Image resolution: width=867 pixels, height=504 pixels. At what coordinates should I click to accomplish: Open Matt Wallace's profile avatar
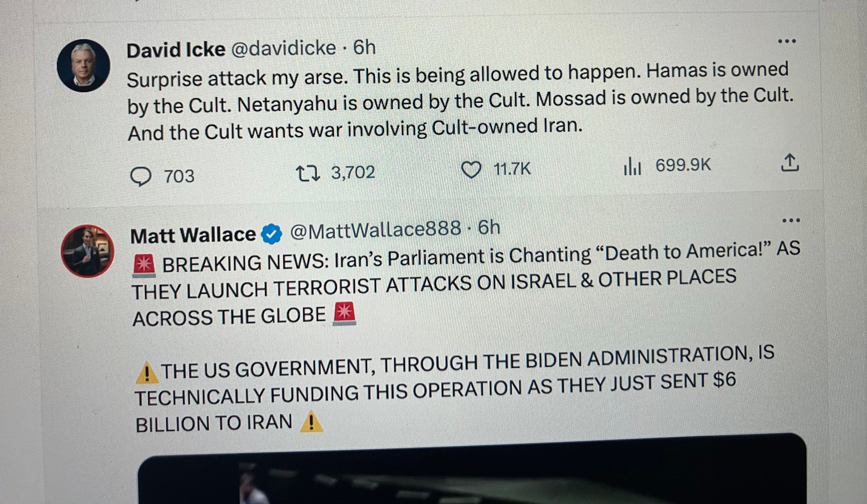(87, 251)
